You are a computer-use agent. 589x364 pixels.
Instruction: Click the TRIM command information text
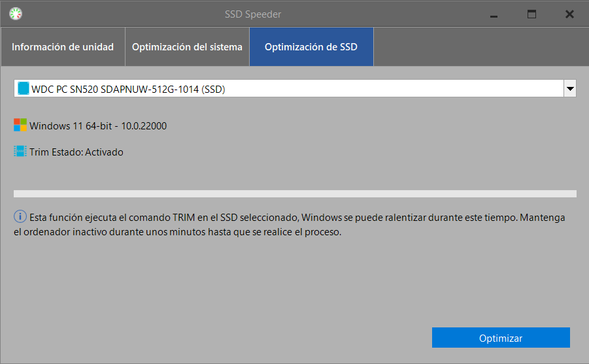294,225
